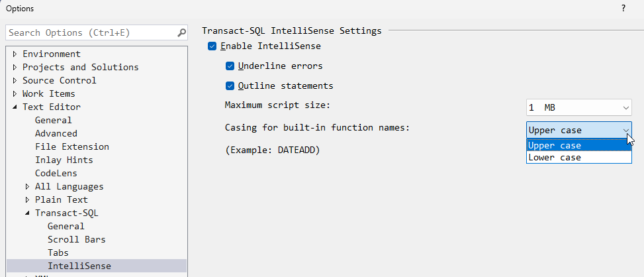Image resolution: width=644 pixels, height=277 pixels.
Task: Expand the Environment tree node
Action: 15,54
